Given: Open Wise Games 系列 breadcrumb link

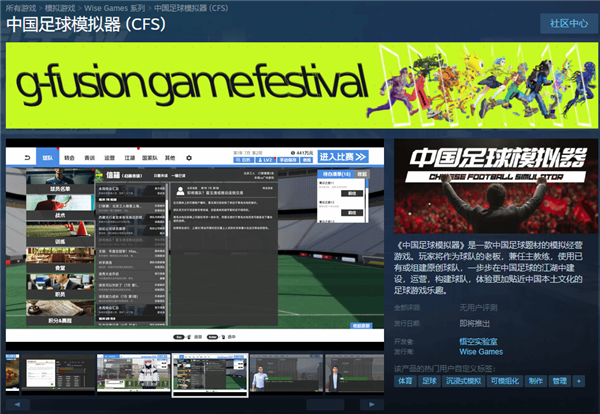Looking at the screenshot, I should coord(124,6).
